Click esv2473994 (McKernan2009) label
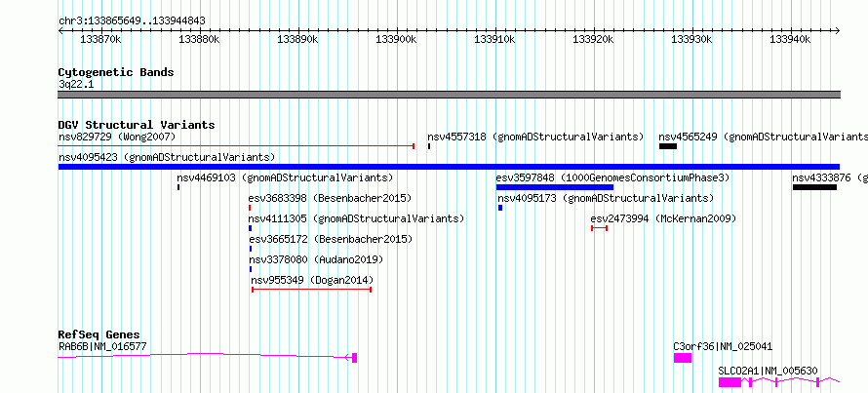Screen dimensions: 868x393 coord(664,218)
